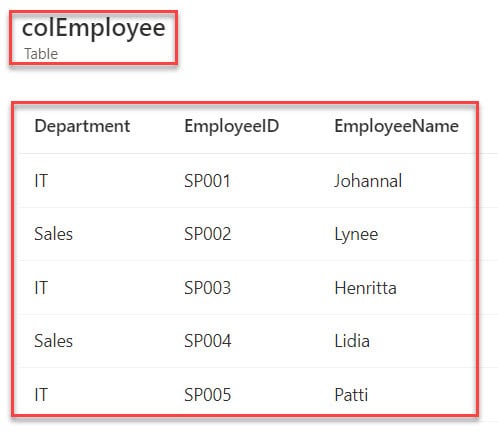Image resolution: width=498 pixels, height=434 pixels.
Task: Click the SP005 employee ID cell
Action: [x=208, y=395]
